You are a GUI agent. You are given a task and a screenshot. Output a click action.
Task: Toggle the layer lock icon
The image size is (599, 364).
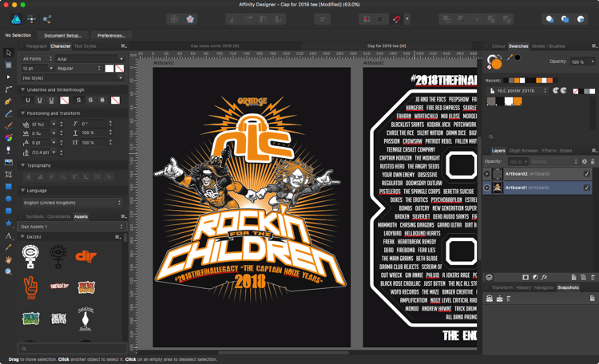593,161
